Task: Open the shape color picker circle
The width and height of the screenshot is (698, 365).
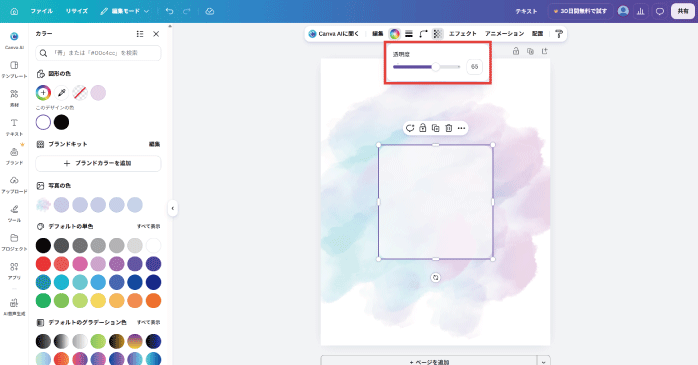Action: 394,33
